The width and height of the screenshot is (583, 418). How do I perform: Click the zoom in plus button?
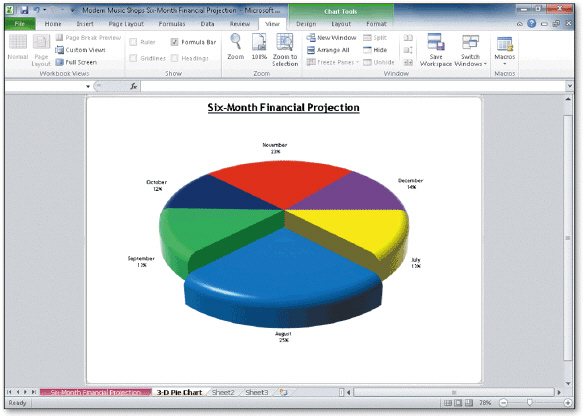click(x=568, y=403)
